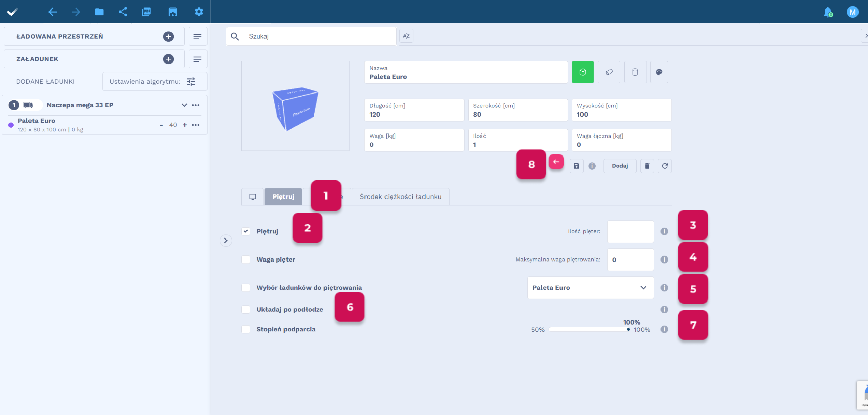Screen dimensions: 868x415
Task: Click the Stopień podparcia slider
Action: click(589, 329)
